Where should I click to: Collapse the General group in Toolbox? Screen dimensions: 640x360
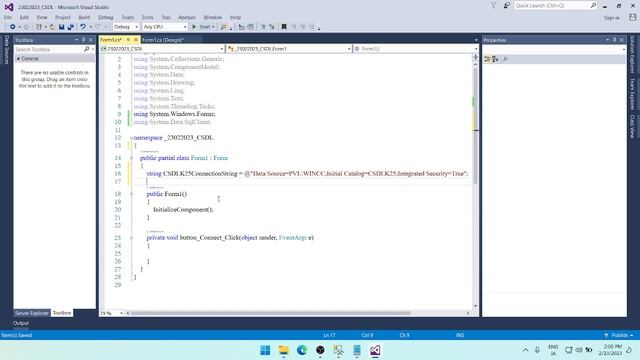pos(18,59)
